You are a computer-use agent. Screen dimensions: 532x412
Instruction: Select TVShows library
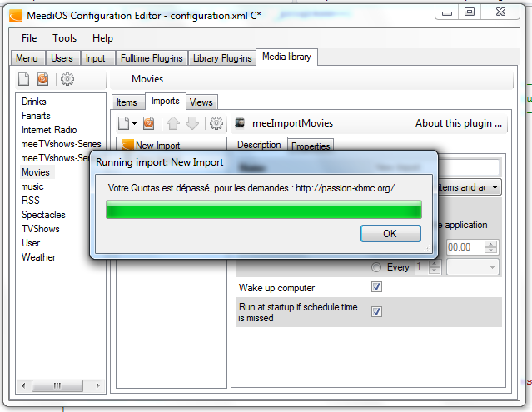(41, 229)
